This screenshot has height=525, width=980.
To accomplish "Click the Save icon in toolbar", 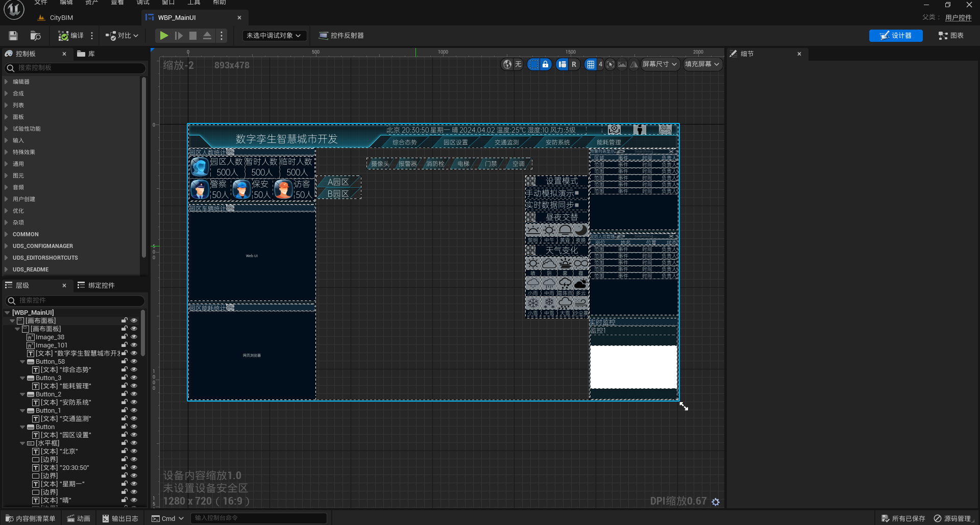I will tap(13, 36).
